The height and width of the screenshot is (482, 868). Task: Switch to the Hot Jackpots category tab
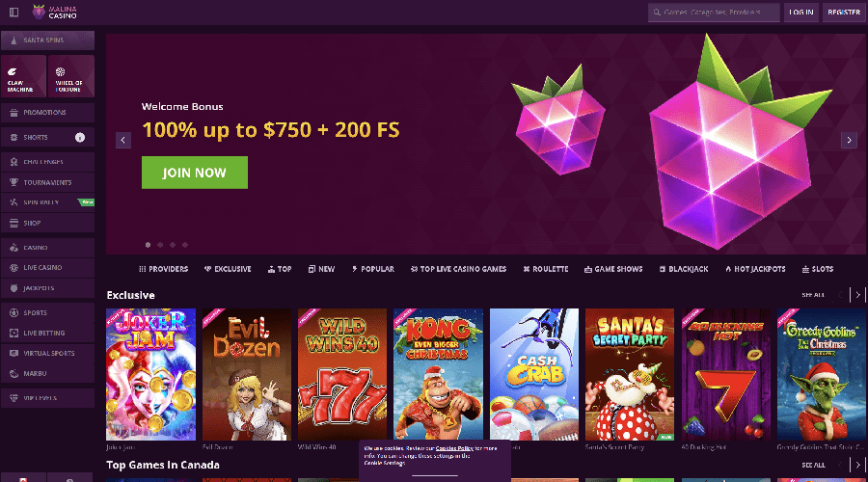755,269
